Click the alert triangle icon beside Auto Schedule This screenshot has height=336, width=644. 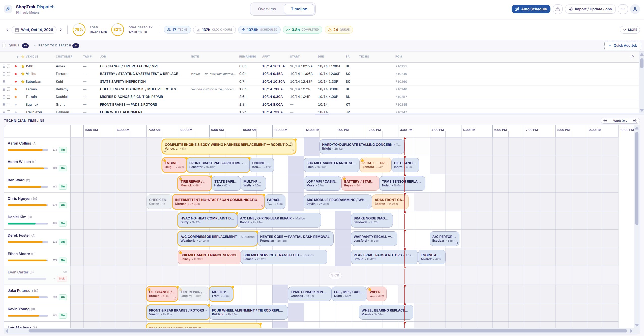coord(558,9)
